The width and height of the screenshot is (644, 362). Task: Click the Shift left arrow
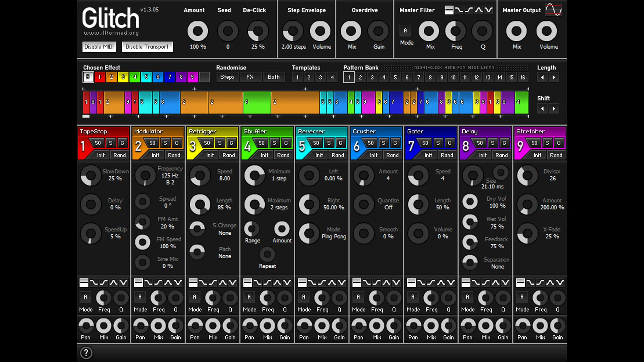coord(542,109)
